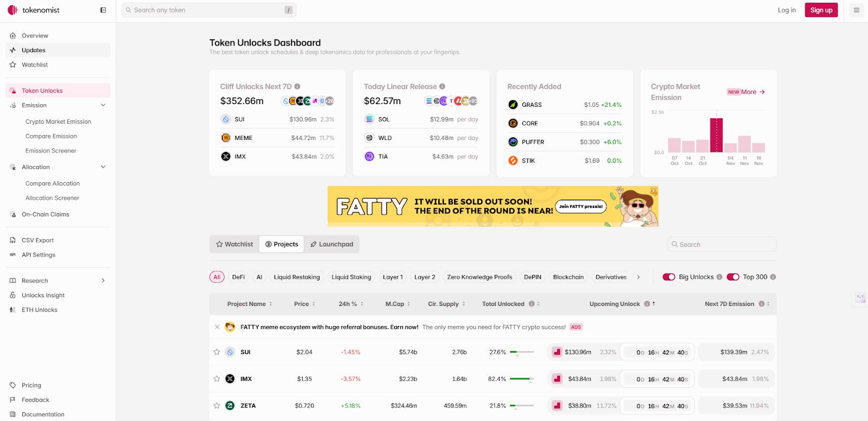Click the unlock icon in SUI upcoming unlock cell

[557, 352]
